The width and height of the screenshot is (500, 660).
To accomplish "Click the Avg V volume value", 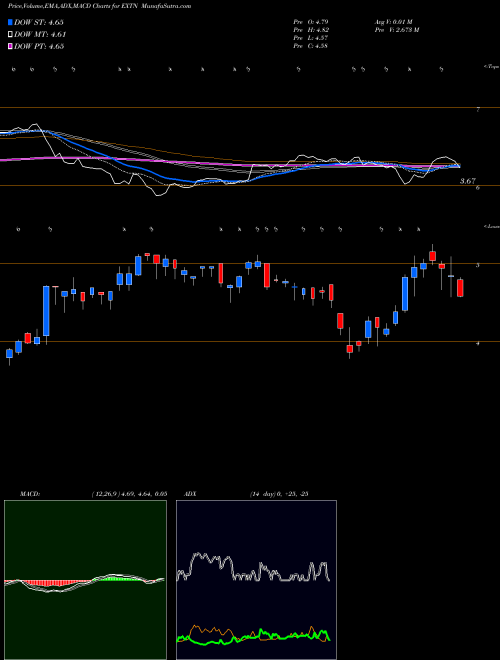I will coord(394,22).
